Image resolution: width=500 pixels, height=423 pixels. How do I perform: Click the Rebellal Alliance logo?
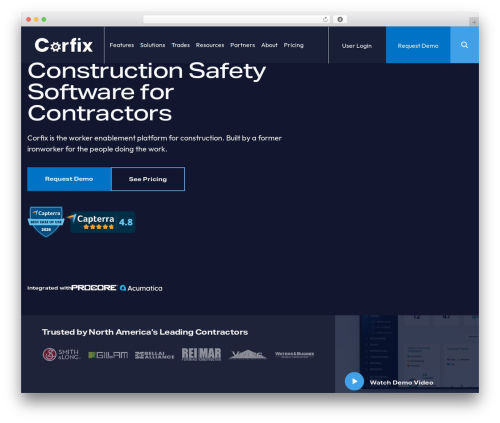coord(154,355)
